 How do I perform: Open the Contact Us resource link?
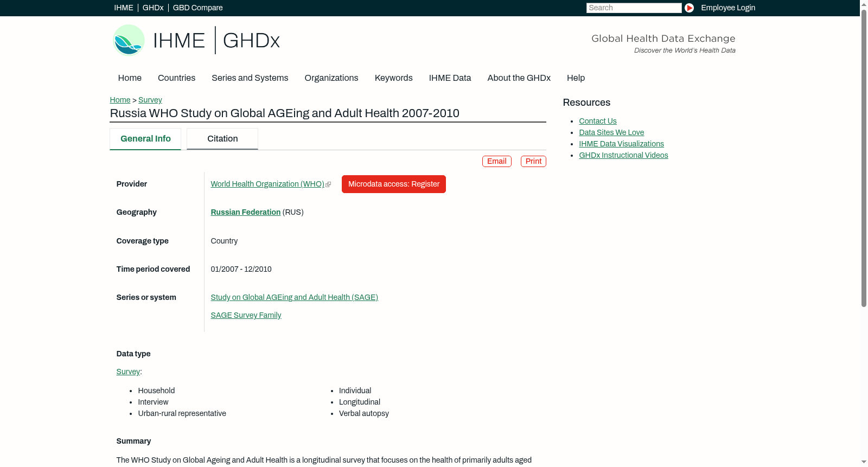click(598, 121)
